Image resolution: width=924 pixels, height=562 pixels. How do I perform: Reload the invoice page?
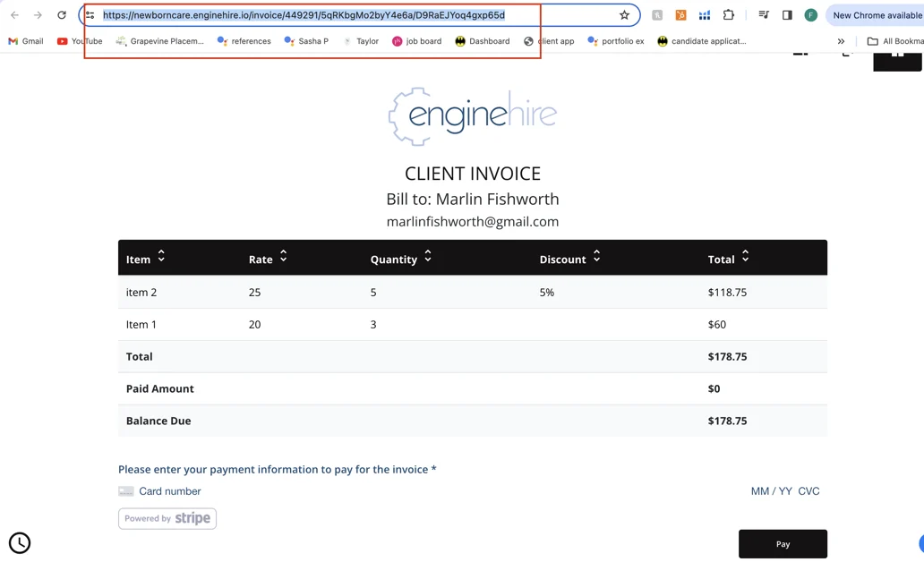point(62,15)
